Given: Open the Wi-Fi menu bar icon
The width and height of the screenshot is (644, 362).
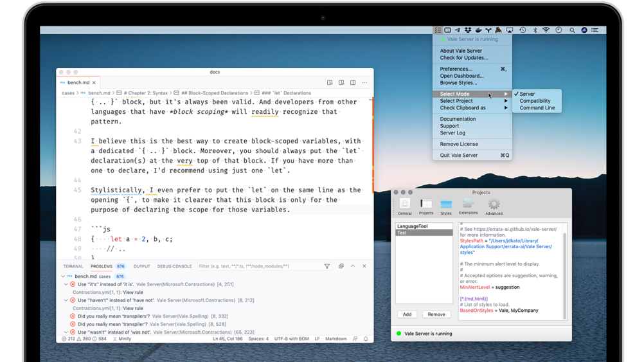Looking at the screenshot, I should (546, 30).
